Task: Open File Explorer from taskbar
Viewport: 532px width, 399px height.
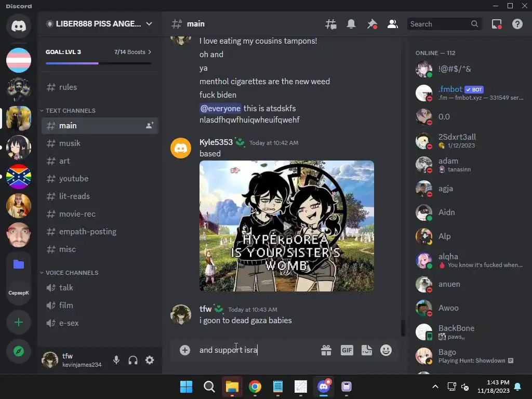Action: coord(232,387)
